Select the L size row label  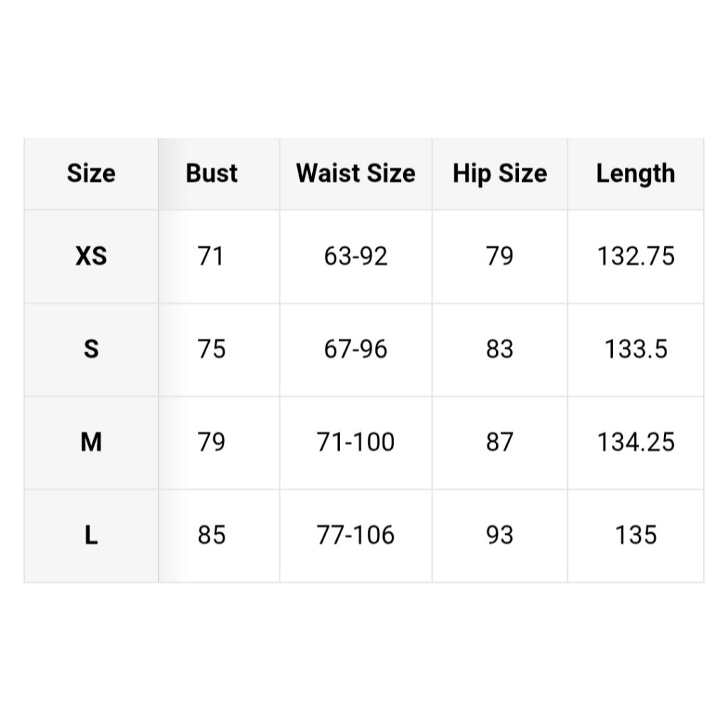[x=91, y=535]
